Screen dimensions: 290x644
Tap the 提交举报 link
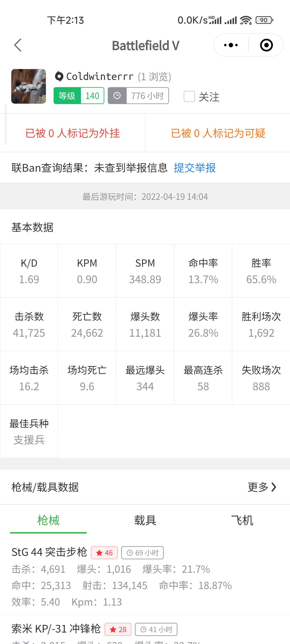coord(195,168)
